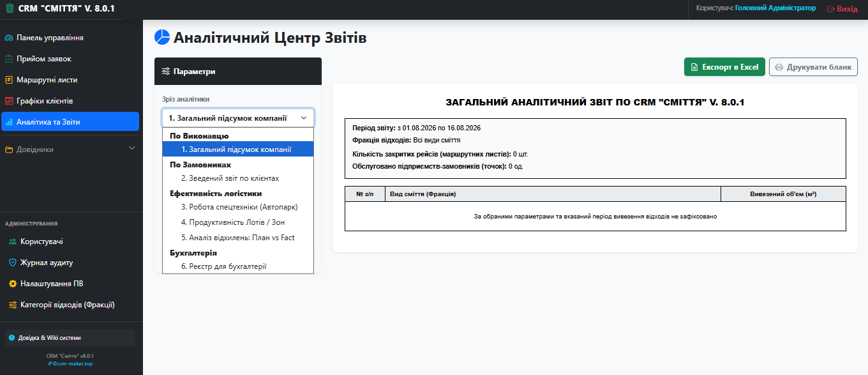This screenshot has width=868, height=375.
Task: Choose 3. Робота спецтехніки (Автопарк) option
Action: coord(238,207)
